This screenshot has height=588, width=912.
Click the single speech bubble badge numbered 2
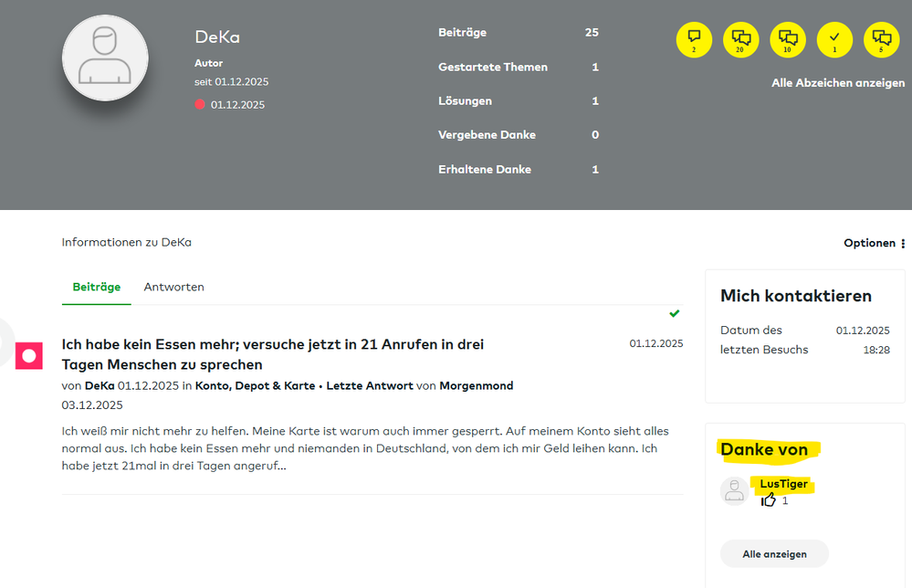[694, 39]
